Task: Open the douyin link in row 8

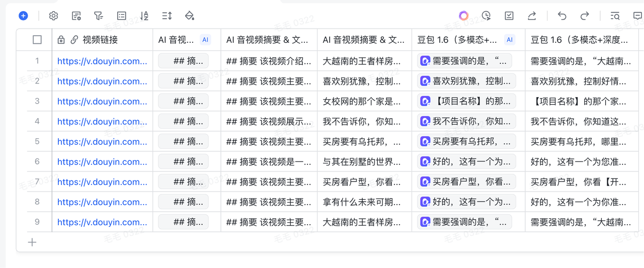Action: click(102, 202)
